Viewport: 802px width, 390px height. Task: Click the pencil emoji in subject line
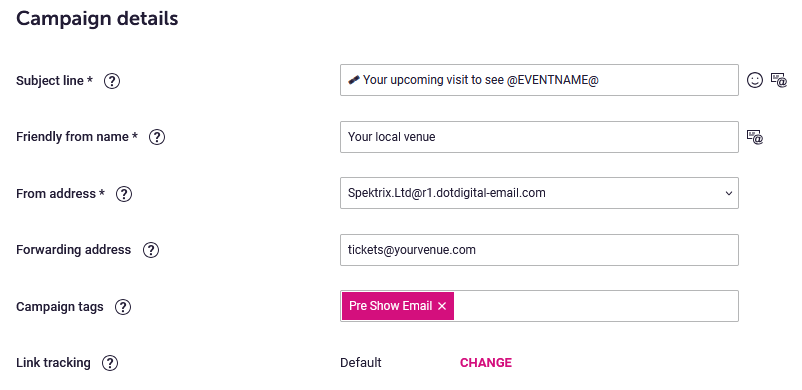coord(354,80)
